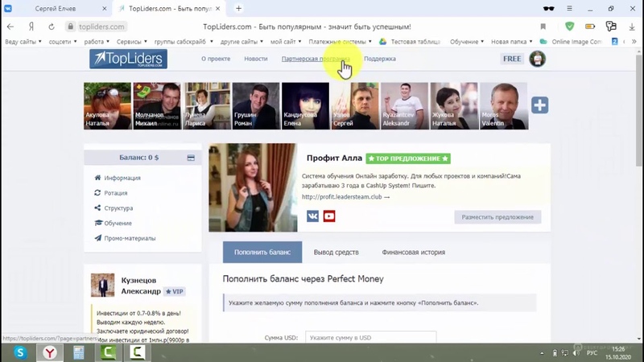The image size is (644, 362).
Task: Open Skype from the taskbar
Action: pos(20,352)
